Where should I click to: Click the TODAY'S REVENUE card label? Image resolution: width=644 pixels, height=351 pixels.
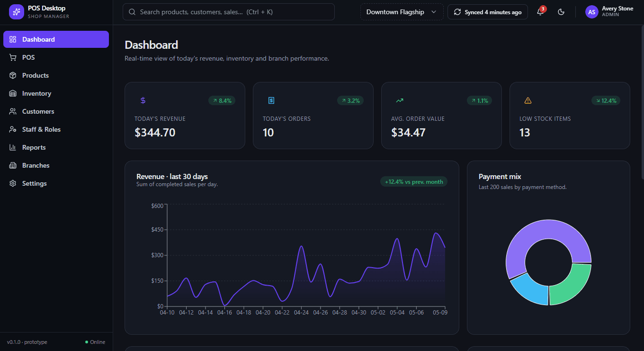[160, 119]
